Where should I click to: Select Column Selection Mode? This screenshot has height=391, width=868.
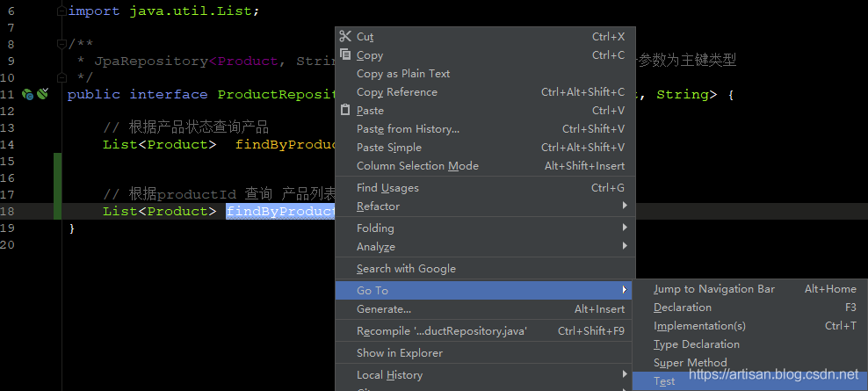click(x=417, y=166)
